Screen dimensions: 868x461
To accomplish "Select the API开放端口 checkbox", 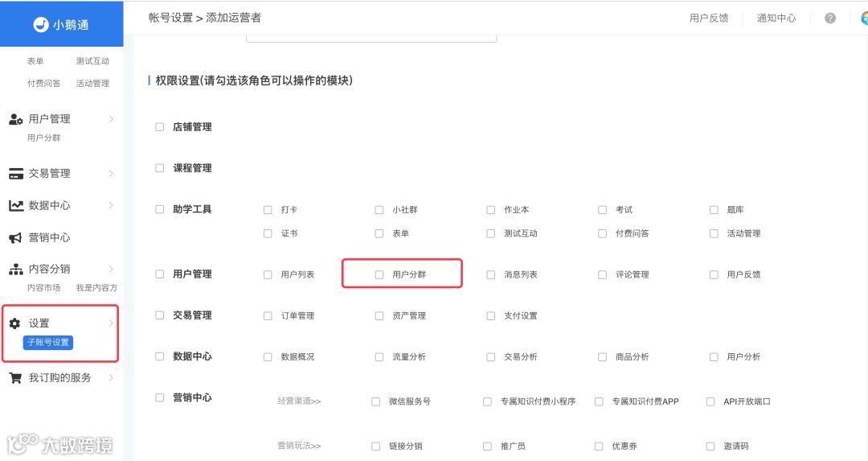I will coord(710,401).
